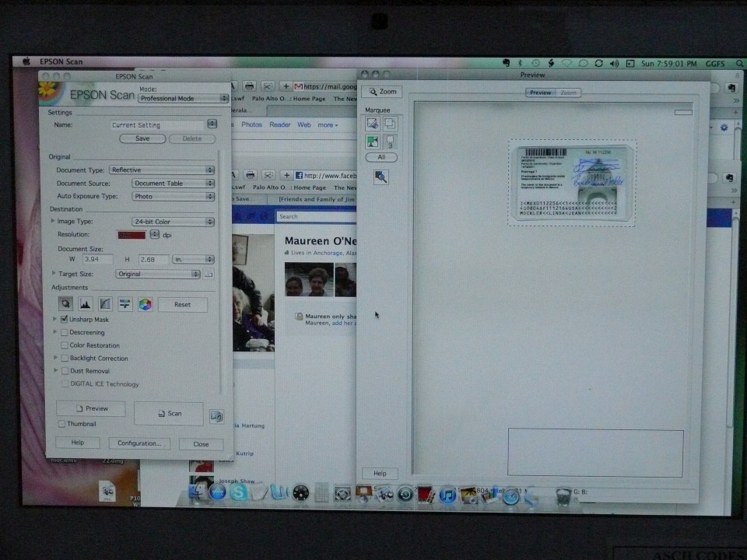Viewport: 747px width, 560px height.
Task: Open the Histogram Adjustment tool
Action: click(86, 303)
